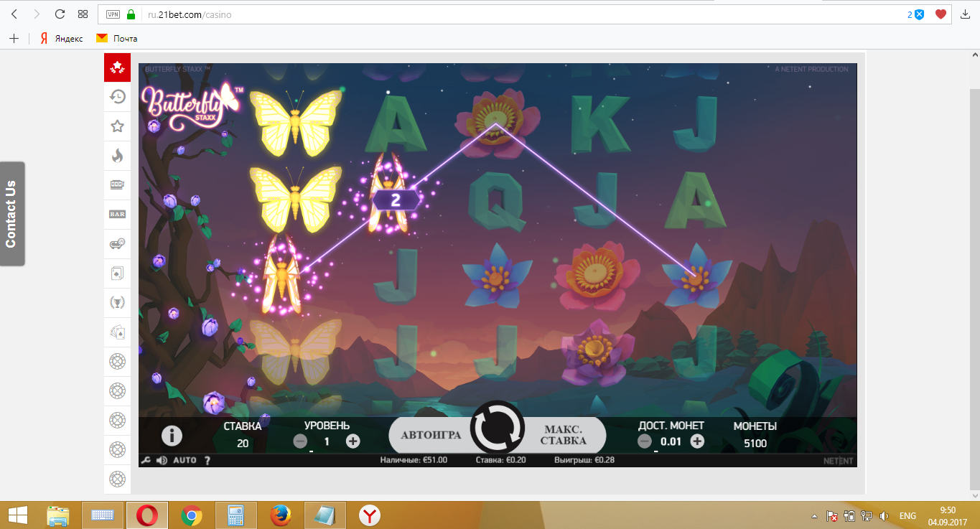Open game help question mark
This screenshot has height=529, width=980.
coord(207,460)
